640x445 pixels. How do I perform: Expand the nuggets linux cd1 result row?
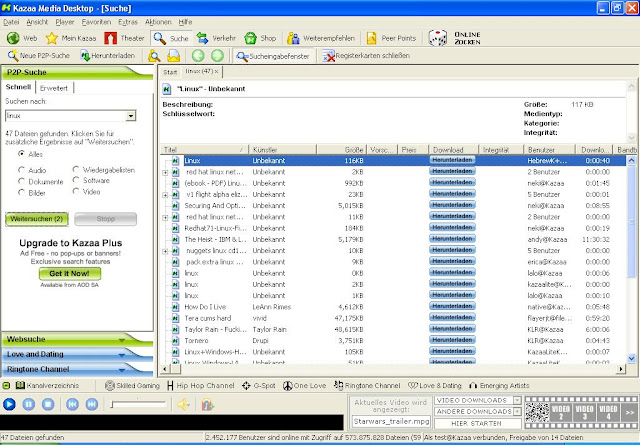(x=165, y=251)
